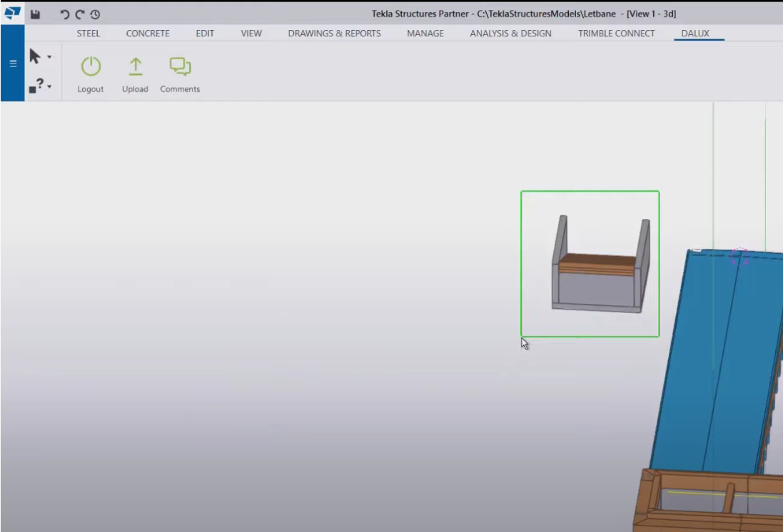Open the DRAWINGS & REPORTS tab

click(334, 34)
